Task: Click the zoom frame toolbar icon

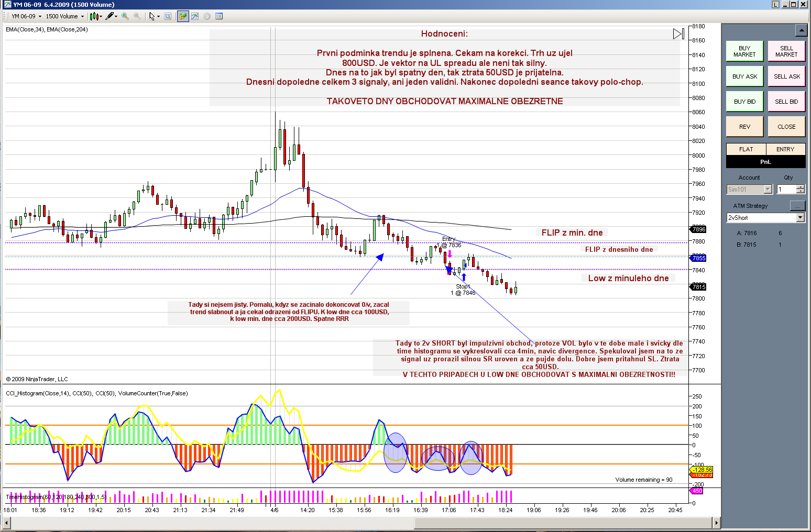Action: (x=168, y=16)
